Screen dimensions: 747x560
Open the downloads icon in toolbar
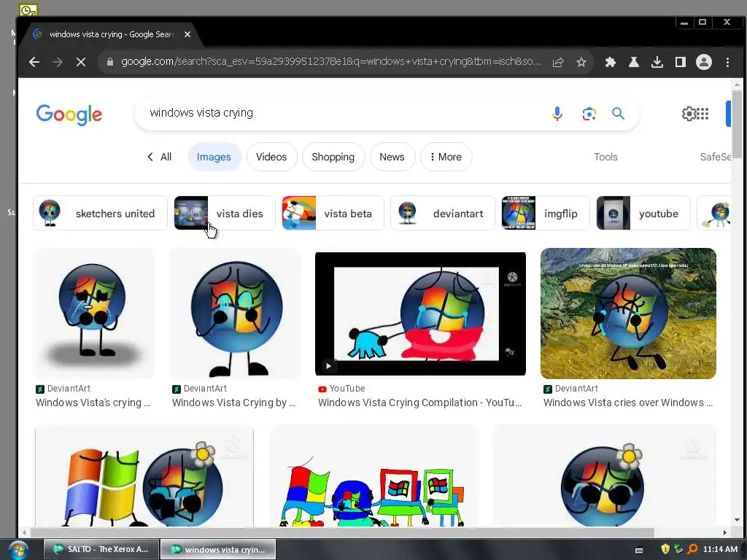657,62
